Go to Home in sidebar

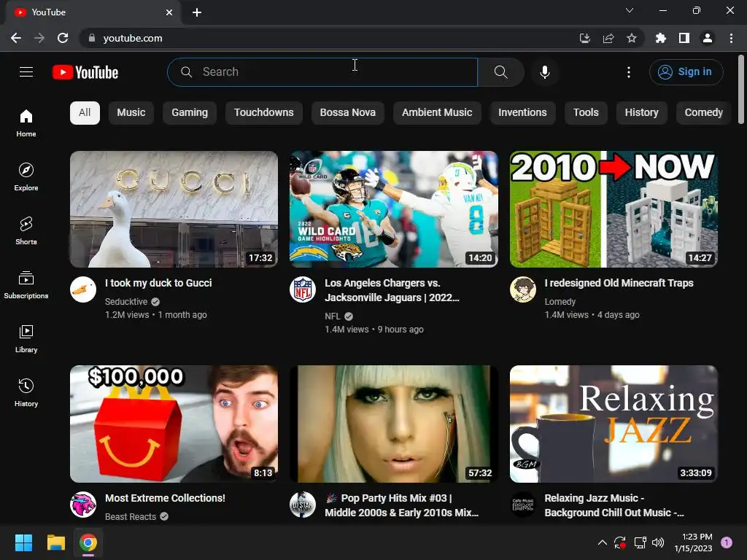pos(26,122)
